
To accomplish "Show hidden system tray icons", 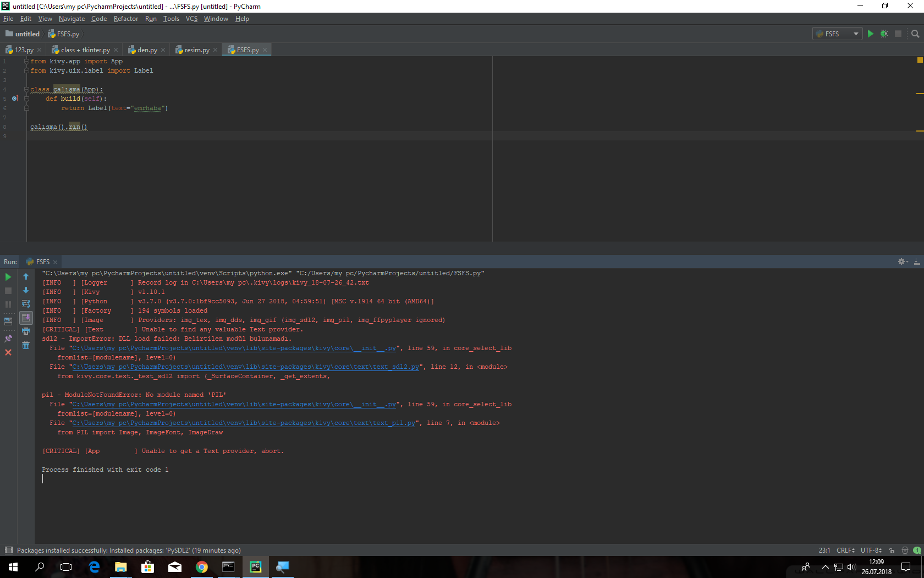I will 825,567.
